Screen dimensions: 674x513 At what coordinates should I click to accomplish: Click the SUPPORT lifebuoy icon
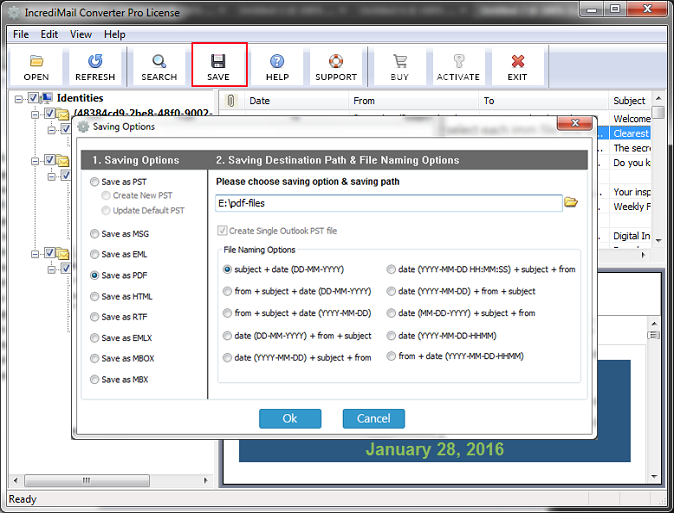(x=336, y=61)
